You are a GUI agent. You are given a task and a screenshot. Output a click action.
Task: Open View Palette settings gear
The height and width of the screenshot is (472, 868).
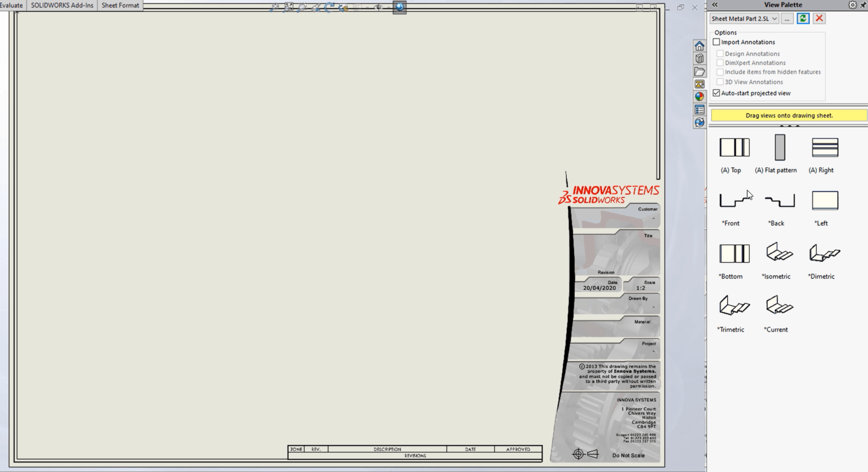pos(853,5)
